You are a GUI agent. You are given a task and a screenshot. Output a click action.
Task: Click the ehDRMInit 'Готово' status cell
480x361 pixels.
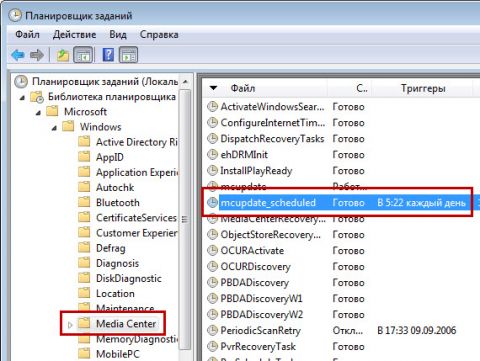348,155
